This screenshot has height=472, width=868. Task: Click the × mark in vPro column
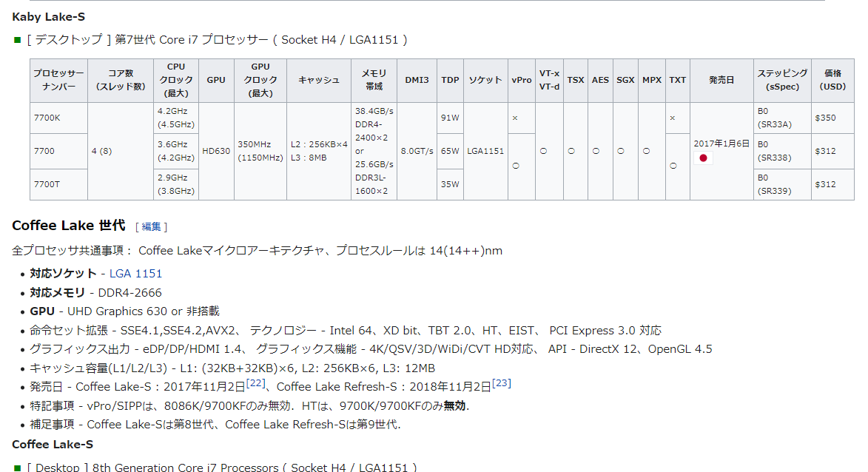tap(515, 118)
